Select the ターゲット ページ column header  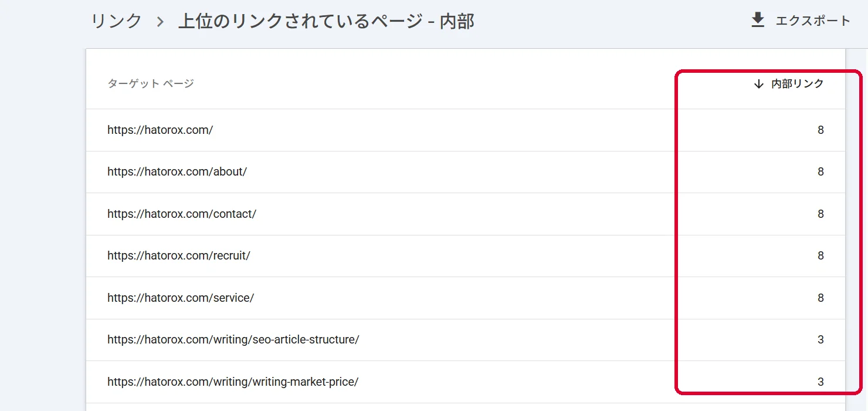[x=151, y=84]
